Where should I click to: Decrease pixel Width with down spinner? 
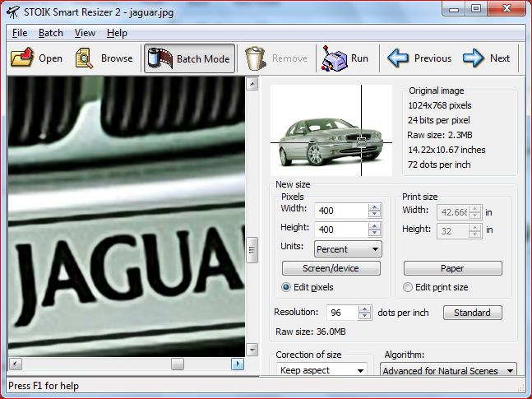click(375, 214)
